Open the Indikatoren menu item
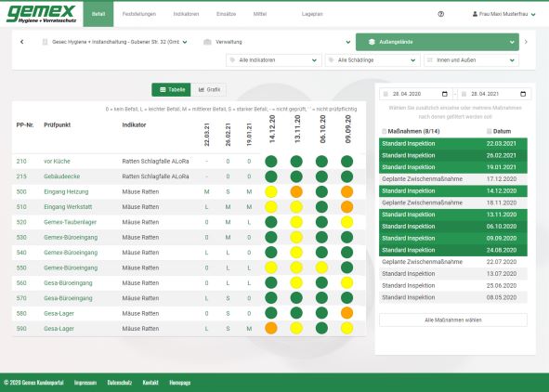549x392 pixels. pyautogui.click(x=186, y=14)
